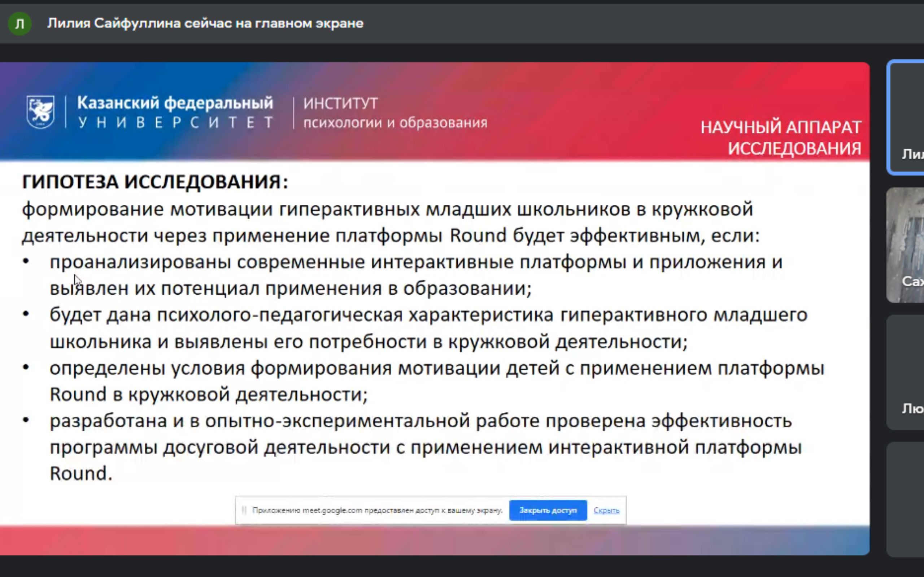Click the Kazan Federal University crest logo

pos(40,112)
